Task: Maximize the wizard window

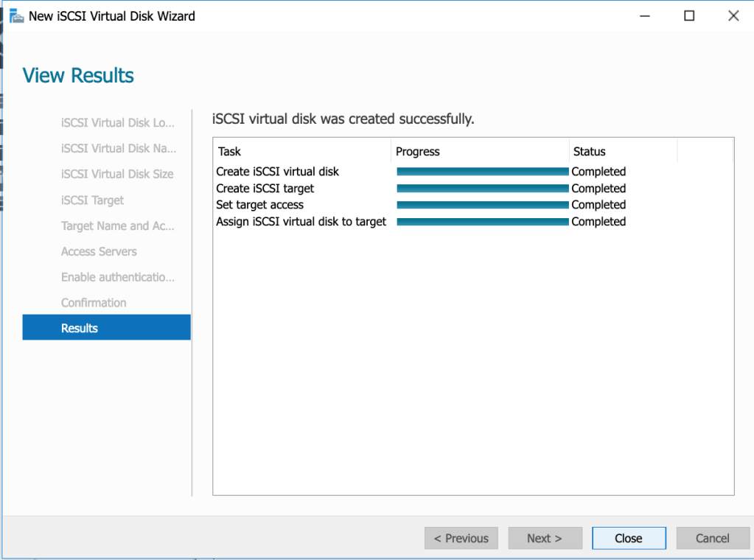Action: pos(689,15)
